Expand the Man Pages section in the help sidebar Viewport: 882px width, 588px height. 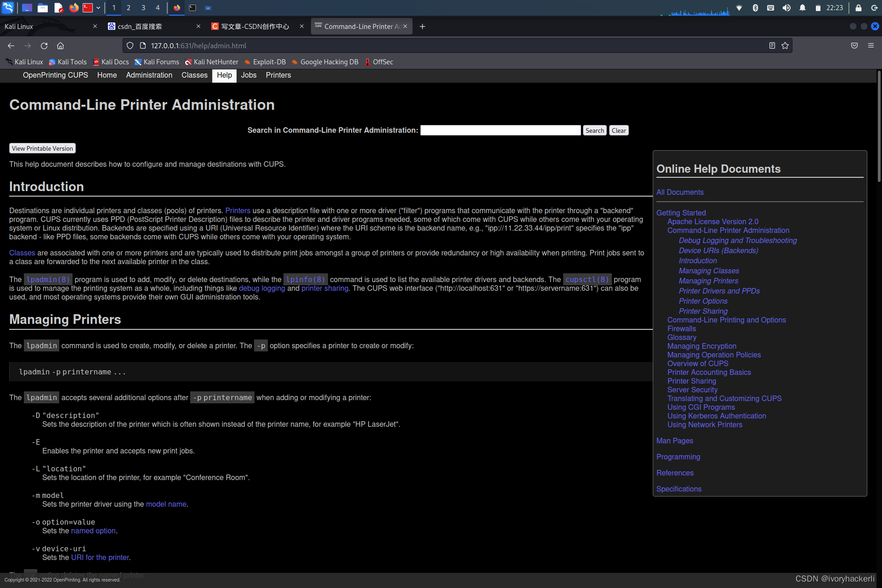click(674, 441)
